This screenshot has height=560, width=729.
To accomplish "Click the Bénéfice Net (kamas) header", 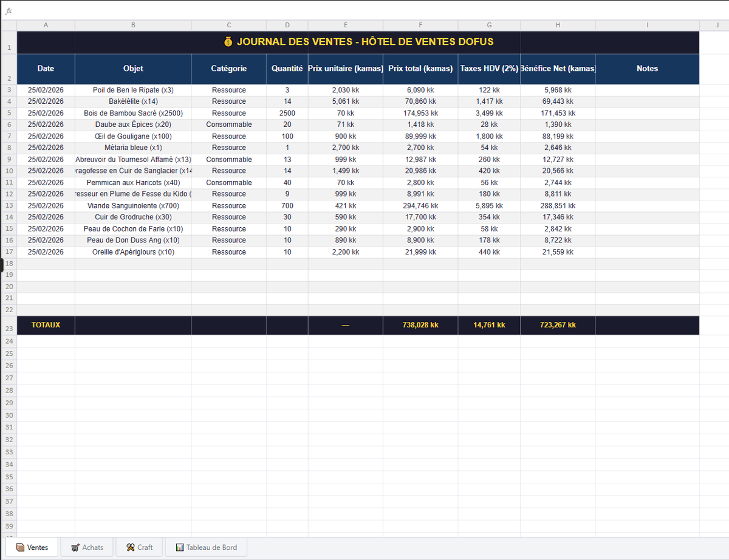I will 558,69.
